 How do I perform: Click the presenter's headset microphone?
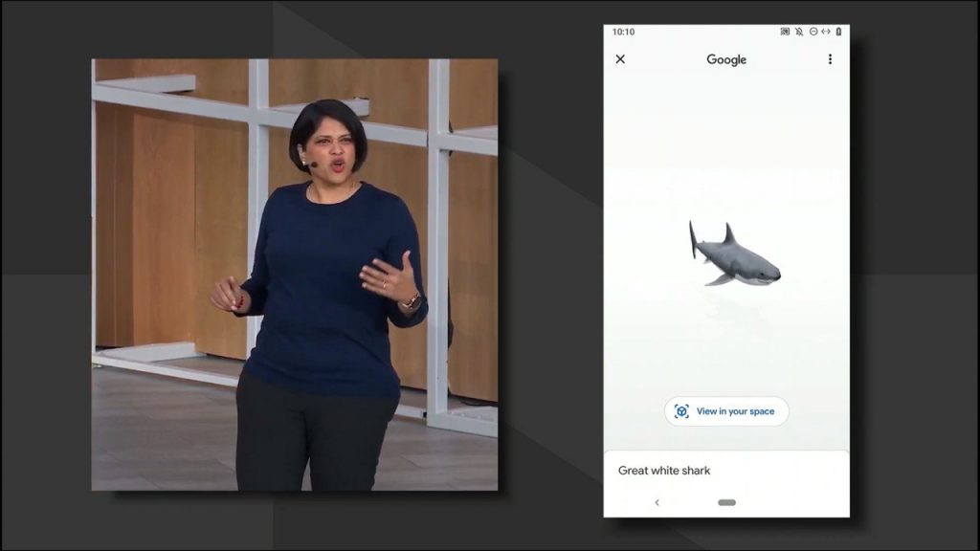312,165
